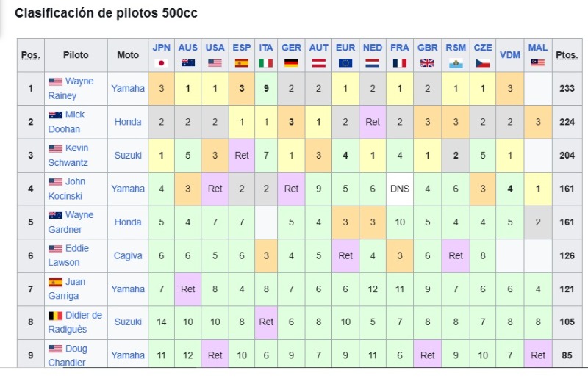588x381 pixels.
Task: Click the UK flag under GBR header
Action: [427, 63]
